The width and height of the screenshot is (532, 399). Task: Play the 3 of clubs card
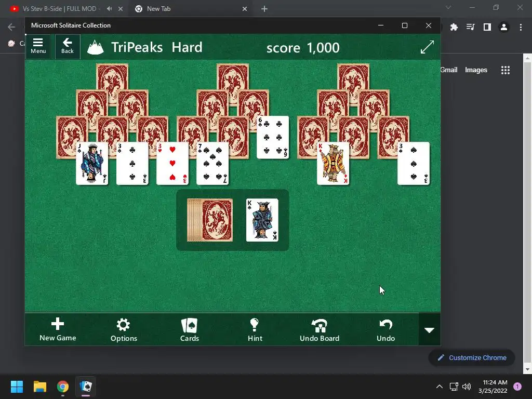pos(132,164)
